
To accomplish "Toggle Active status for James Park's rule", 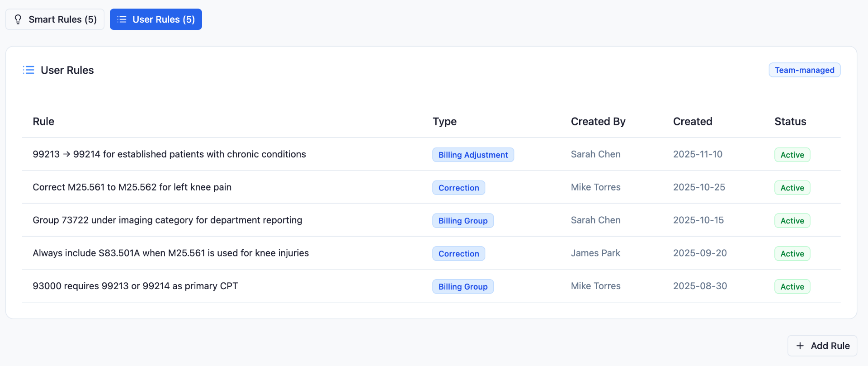I will click(x=792, y=254).
